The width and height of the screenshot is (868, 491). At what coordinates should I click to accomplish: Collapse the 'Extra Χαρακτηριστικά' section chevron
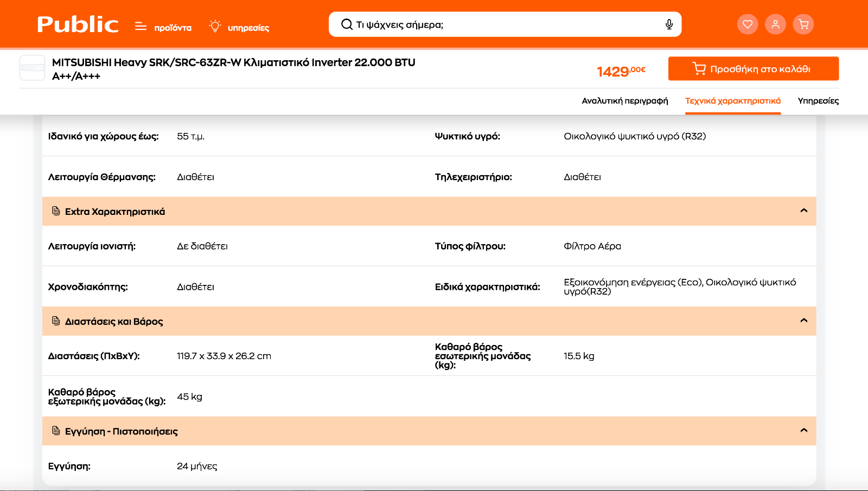(804, 211)
